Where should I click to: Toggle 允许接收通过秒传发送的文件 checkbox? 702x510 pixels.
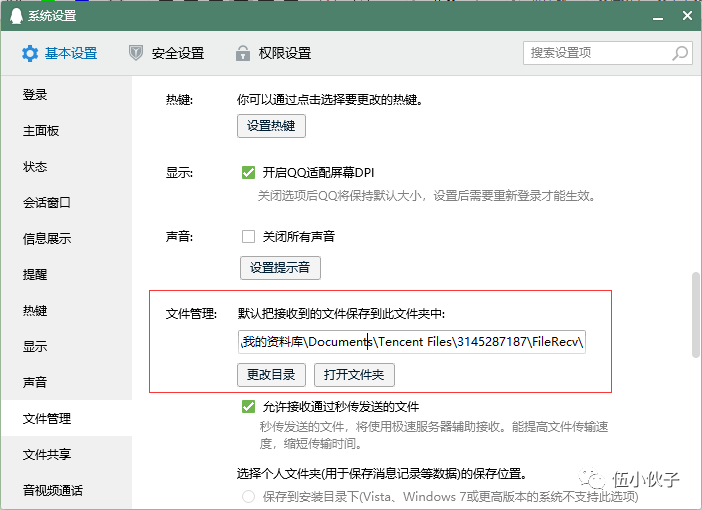248,407
